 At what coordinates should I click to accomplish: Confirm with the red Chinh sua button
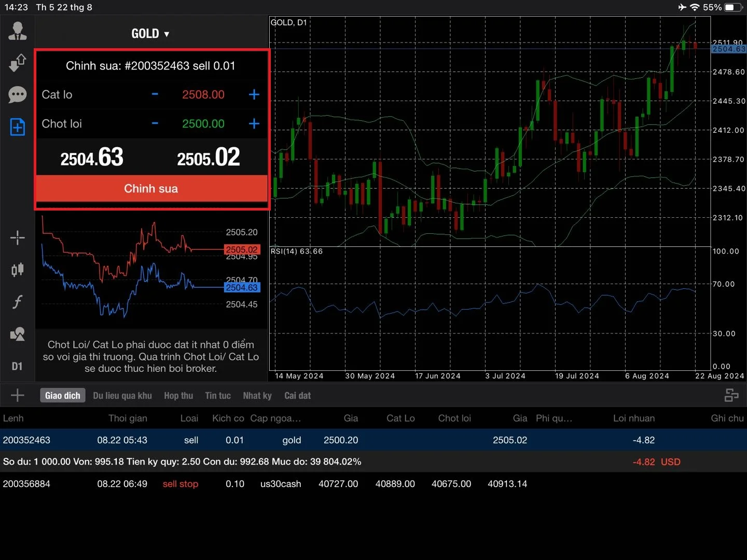[x=151, y=188]
